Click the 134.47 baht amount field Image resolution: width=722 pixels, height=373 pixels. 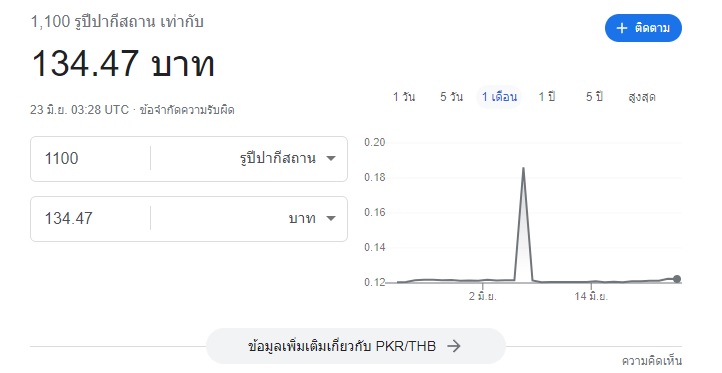point(90,218)
